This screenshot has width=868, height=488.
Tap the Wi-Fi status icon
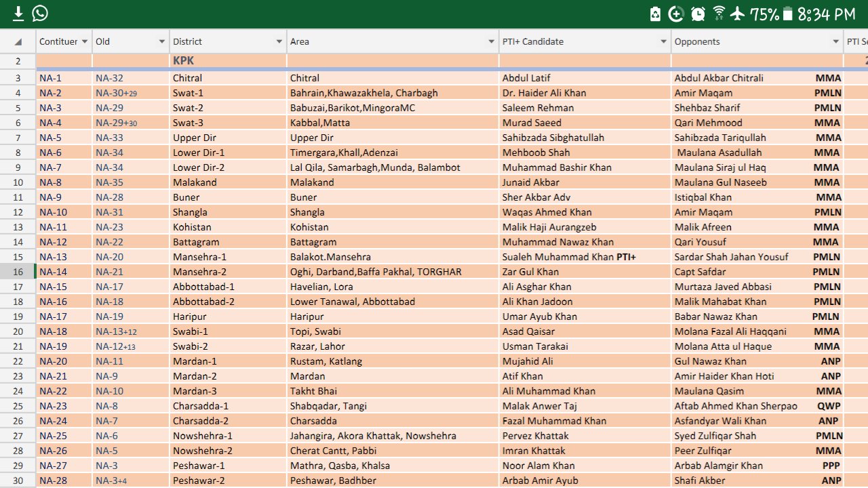point(719,14)
